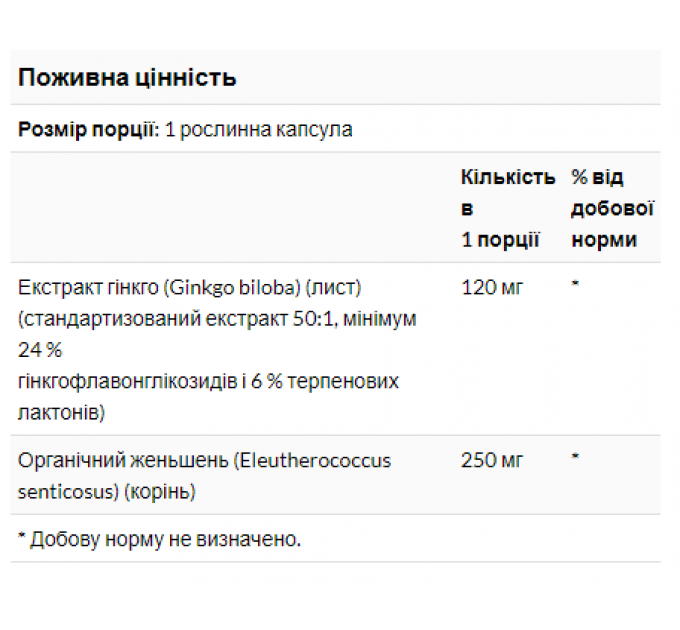Viewport: 680px width, 630px height.
Task: Select the 'Розмір порції' label
Action: [x=89, y=129]
